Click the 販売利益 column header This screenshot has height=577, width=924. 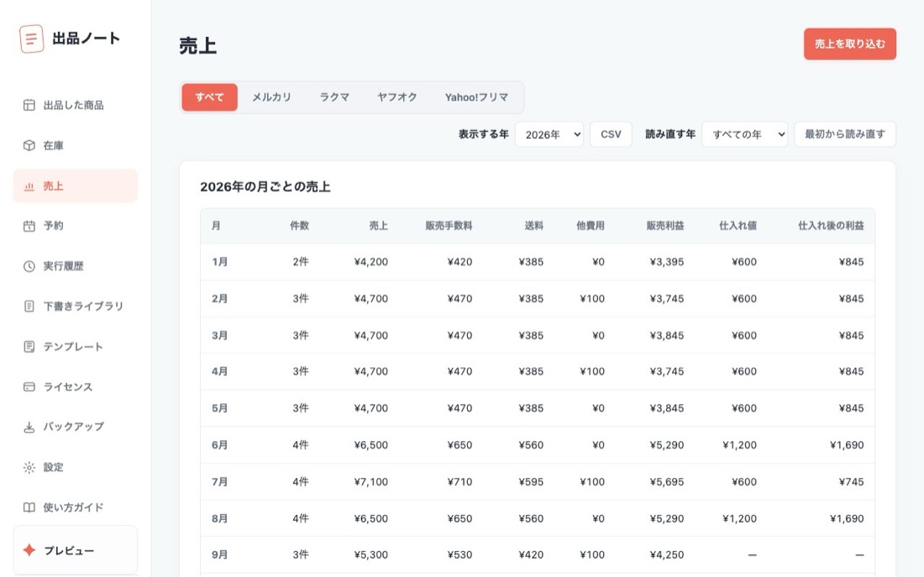pos(665,226)
